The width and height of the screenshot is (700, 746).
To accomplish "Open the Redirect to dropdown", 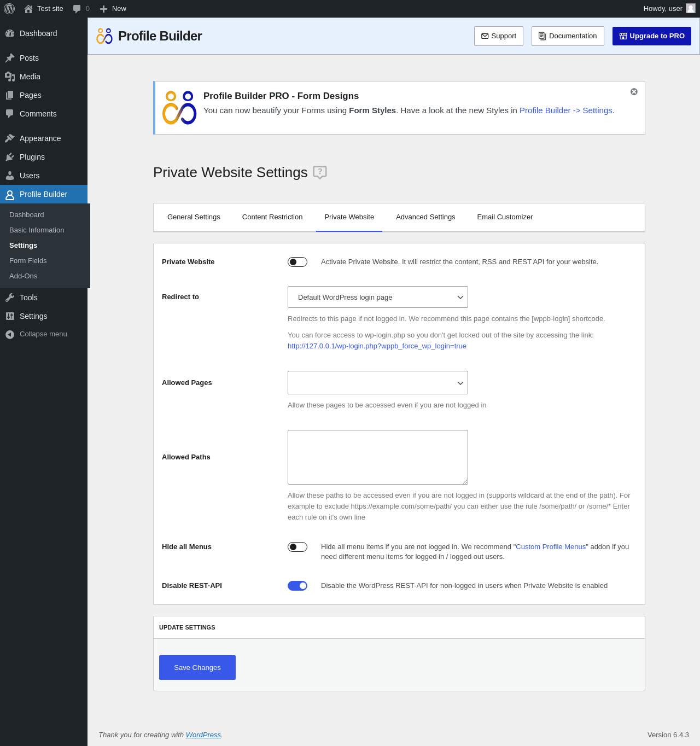I will 378,297.
